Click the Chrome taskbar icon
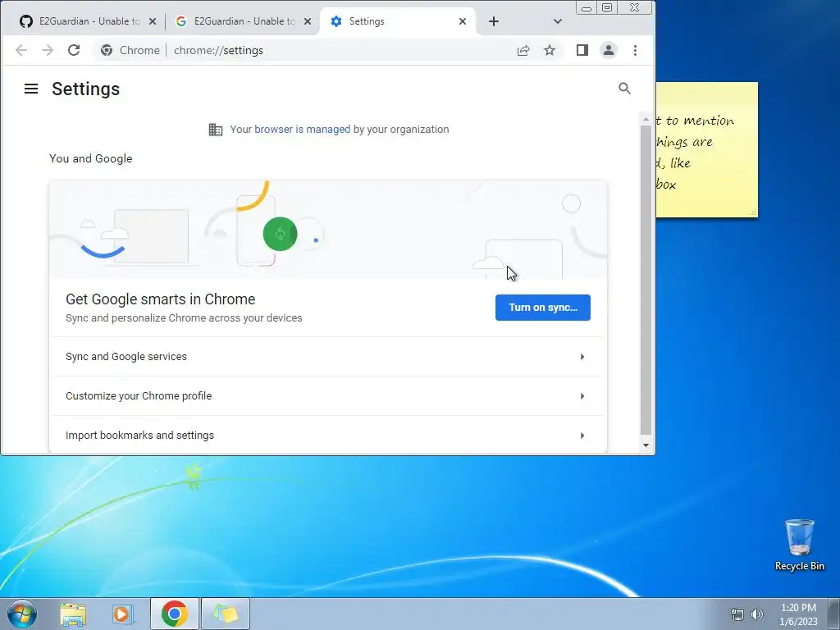This screenshot has height=630, width=840. tap(175, 614)
